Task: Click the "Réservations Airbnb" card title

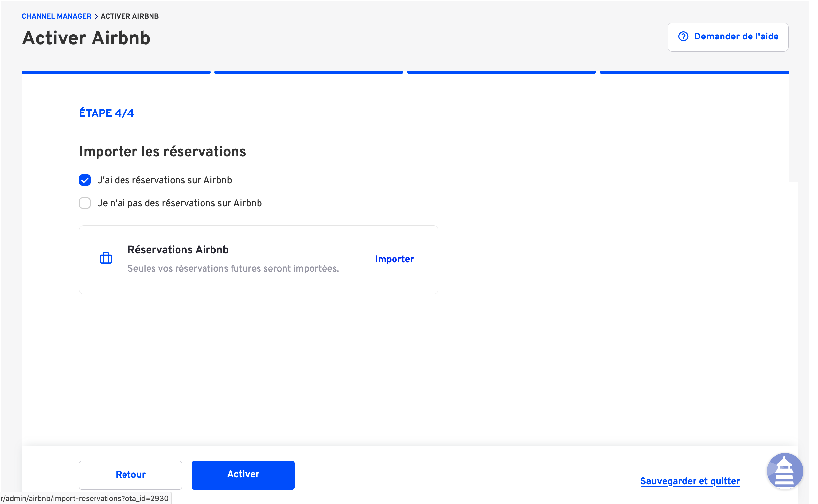Action: click(x=178, y=249)
